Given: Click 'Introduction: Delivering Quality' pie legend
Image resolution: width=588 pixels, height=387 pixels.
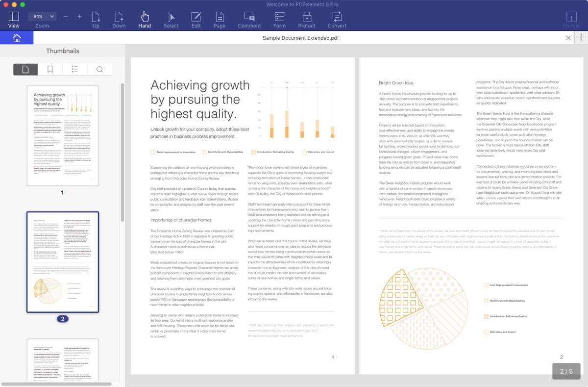Looking at the screenshot, I should (505, 316).
